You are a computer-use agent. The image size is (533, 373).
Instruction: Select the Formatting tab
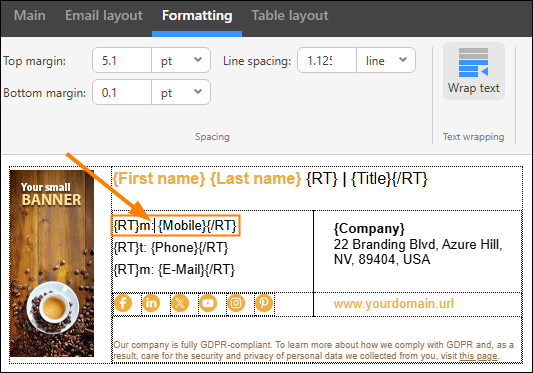[x=197, y=16]
